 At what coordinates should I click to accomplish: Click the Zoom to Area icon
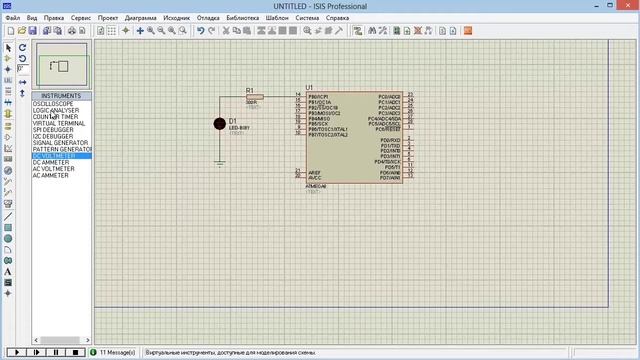pos(183,31)
